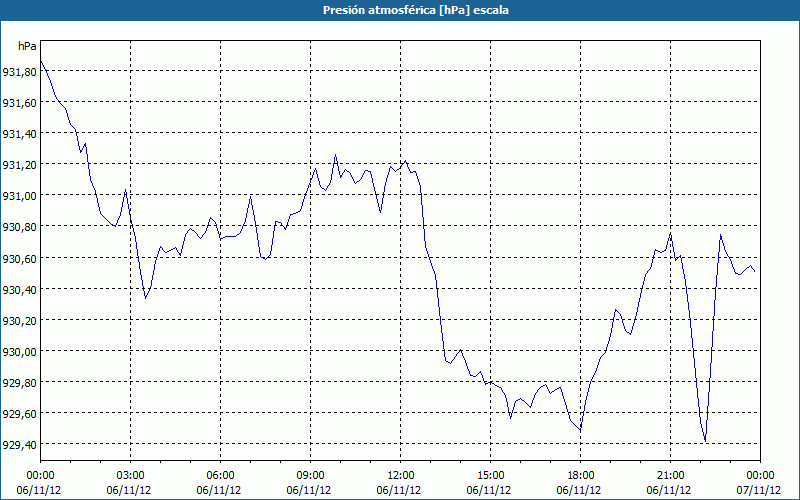Click the 930,80 y-axis label
This screenshot has width=800, height=500.
[19, 228]
